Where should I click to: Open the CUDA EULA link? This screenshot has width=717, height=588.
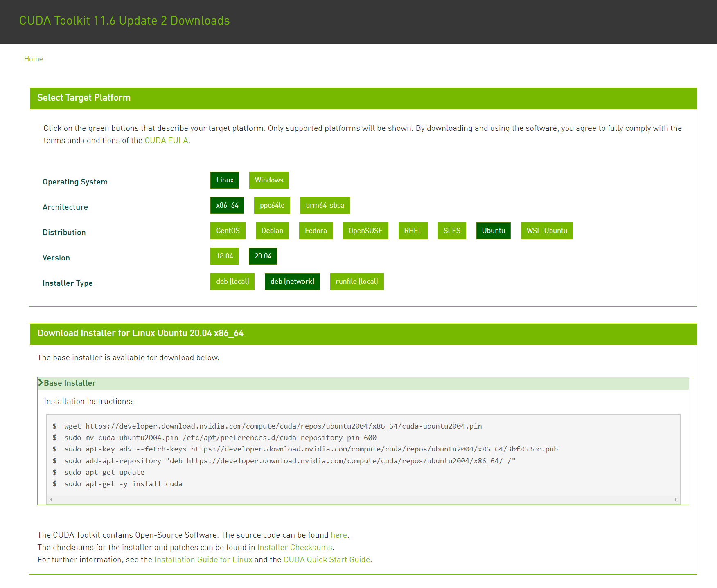coord(166,140)
